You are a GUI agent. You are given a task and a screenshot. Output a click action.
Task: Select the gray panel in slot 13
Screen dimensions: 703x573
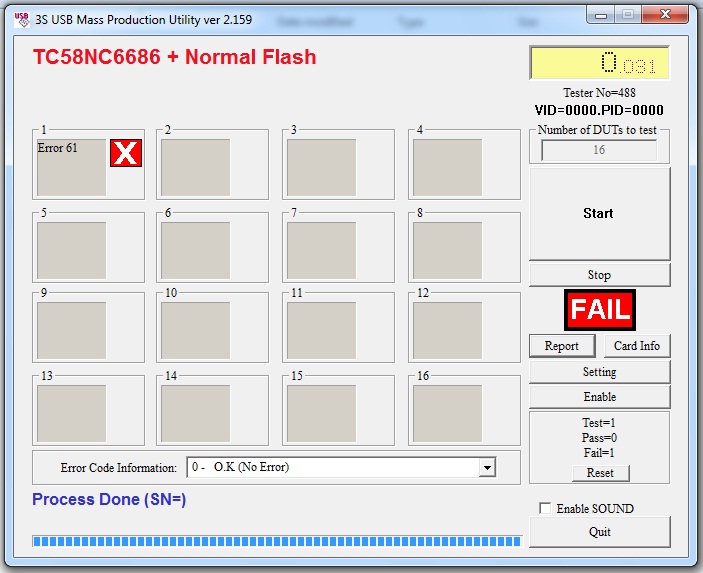pyautogui.click(x=71, y=413)
